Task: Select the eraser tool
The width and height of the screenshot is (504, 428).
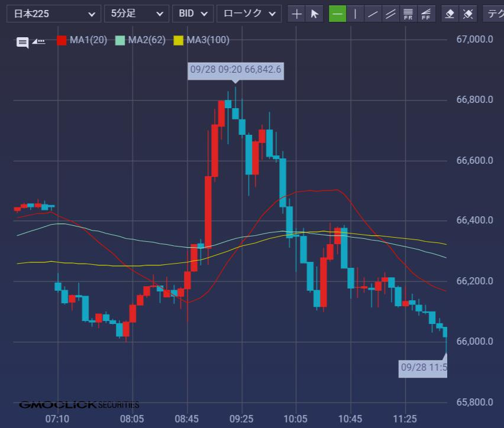Action: point(450,14)
